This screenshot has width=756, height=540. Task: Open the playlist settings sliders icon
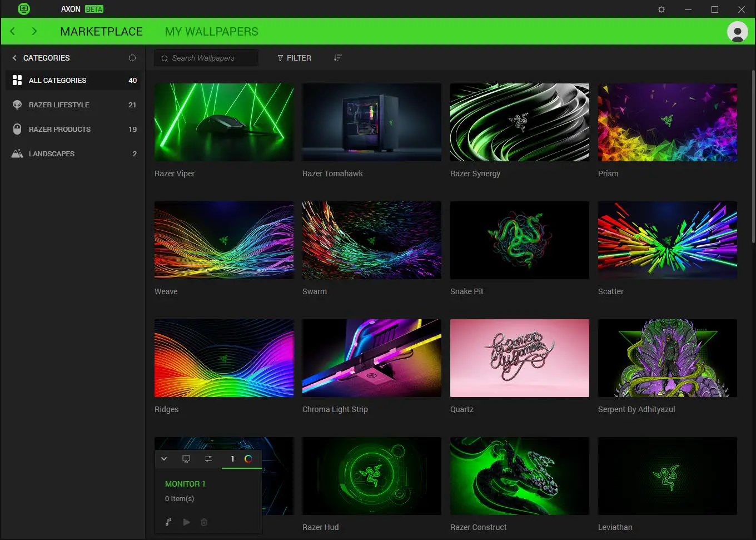point(208,459)
